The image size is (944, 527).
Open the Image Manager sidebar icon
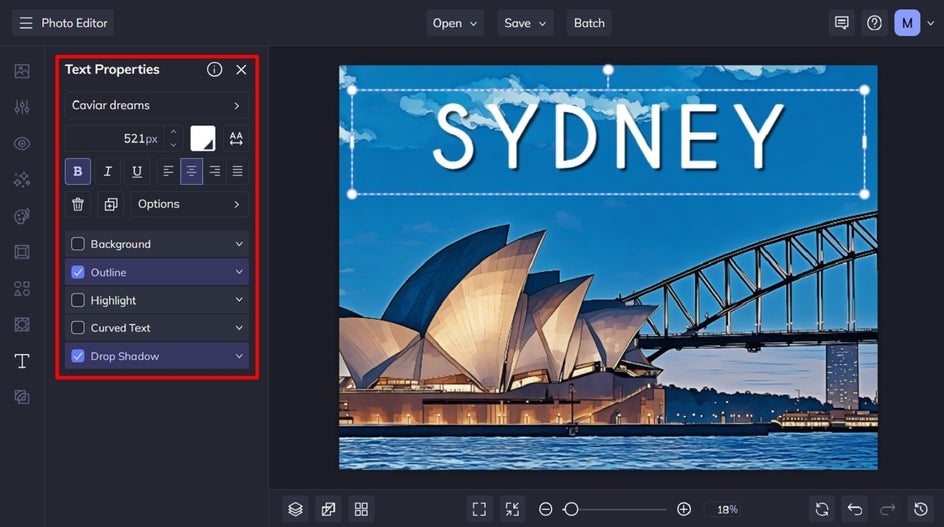pos(22,71)
